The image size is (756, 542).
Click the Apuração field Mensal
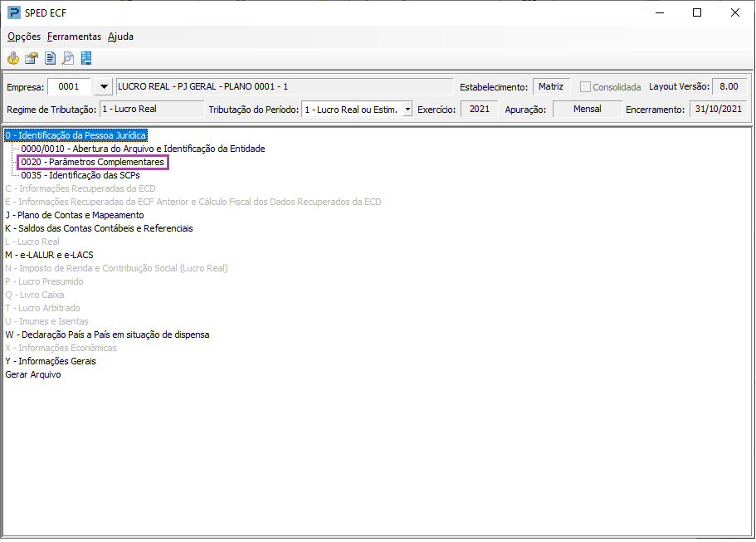pyautogui.click(x=588, y=110)
